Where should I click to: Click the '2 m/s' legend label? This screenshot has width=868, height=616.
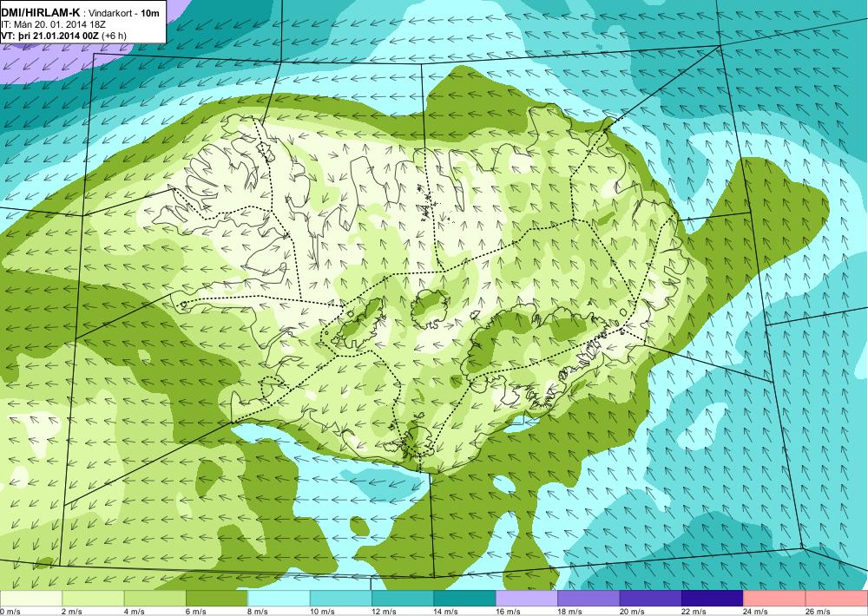[x=71, y=612]
